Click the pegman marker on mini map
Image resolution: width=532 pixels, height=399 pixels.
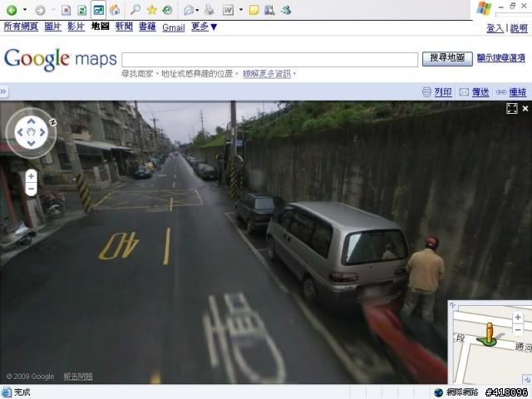pyautogui.click(x=489, y=334)
